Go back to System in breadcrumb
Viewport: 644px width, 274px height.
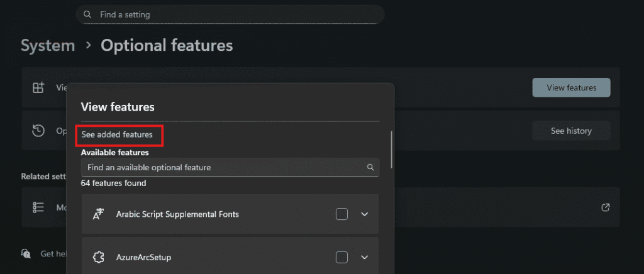(48, 45)
